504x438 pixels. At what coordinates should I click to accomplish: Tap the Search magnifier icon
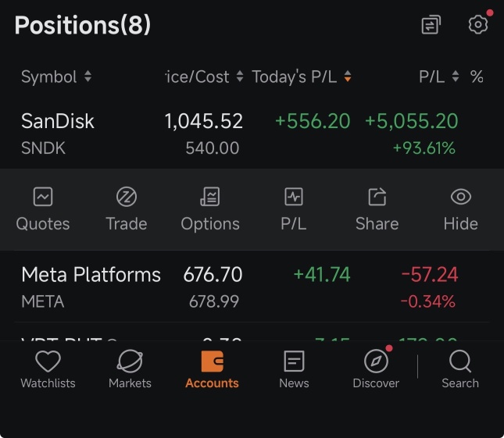(x=460, y=361)
